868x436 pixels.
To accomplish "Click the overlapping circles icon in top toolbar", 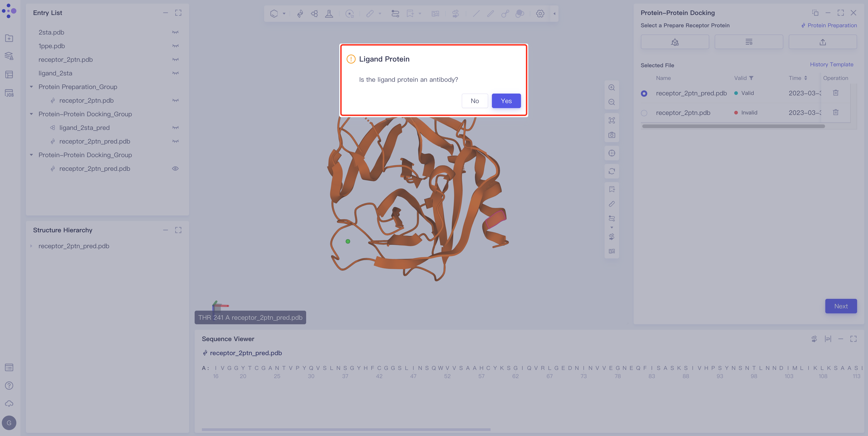I will click(x=520, y=13).
